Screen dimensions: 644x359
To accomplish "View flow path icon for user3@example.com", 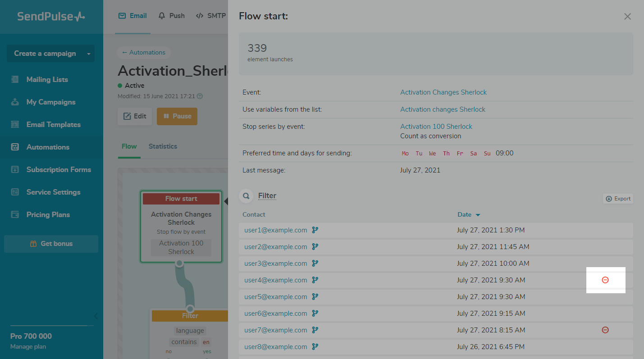I will coord(315,263).
